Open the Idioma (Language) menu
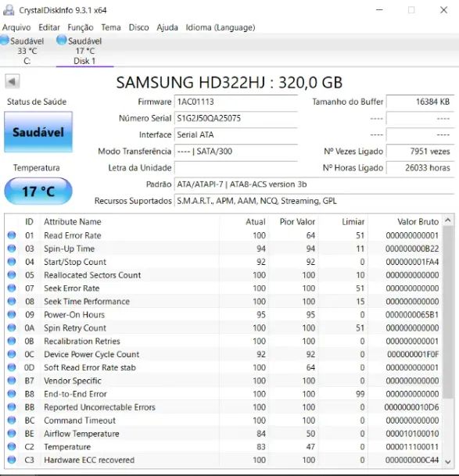The image size is (459, 476). pos(221,27)
